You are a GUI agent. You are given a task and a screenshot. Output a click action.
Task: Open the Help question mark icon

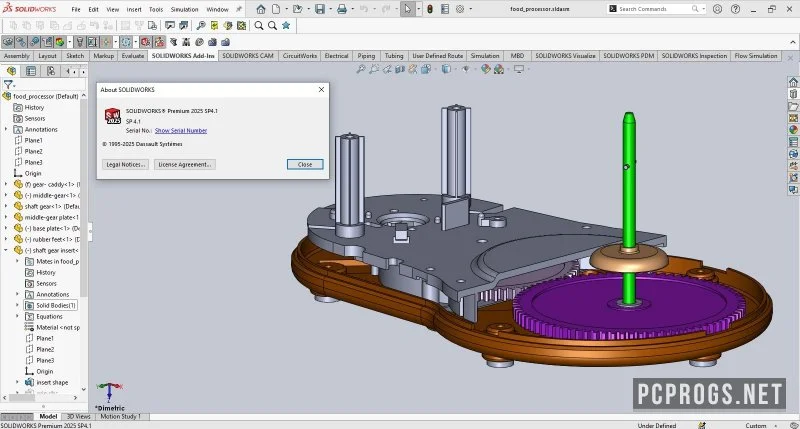pyautogui.click(x=735, y=9)
